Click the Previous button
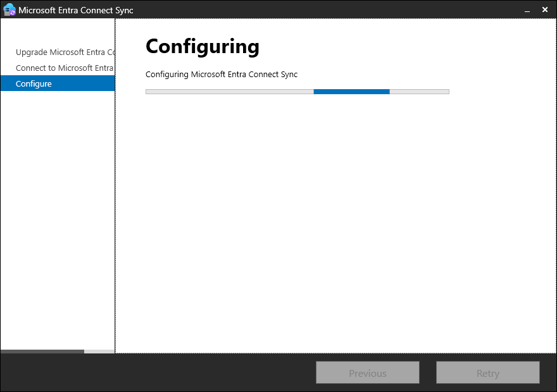Image resolution: width=557 pixels, height=392 pixels. point(368,373)
